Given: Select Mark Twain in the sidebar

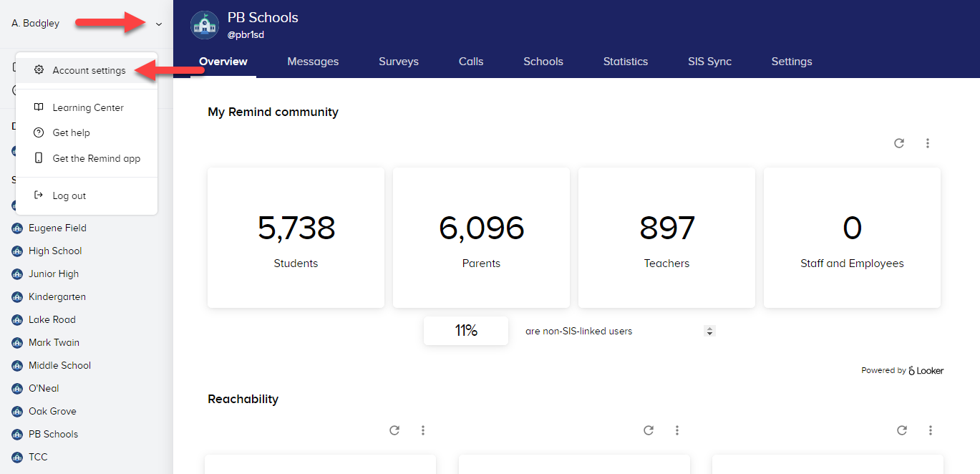Looking at the screenshot, I should coord(54,342).
